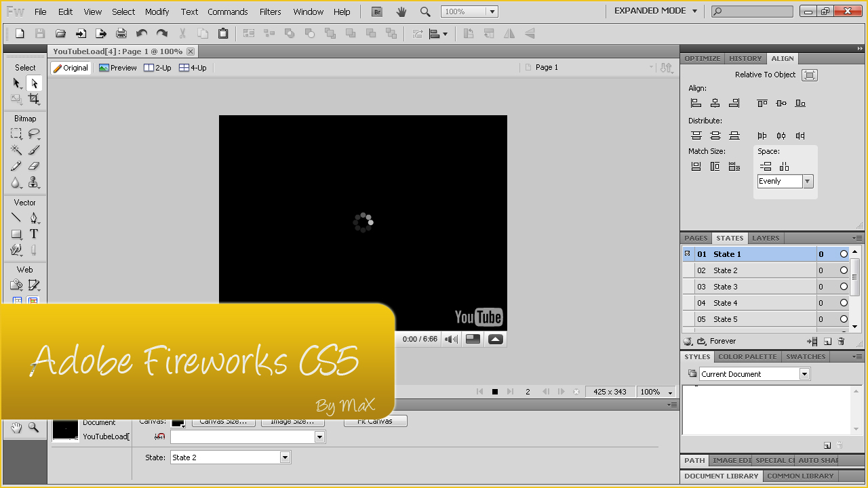Toggle Relative To Object button

[x=810, y=75]
